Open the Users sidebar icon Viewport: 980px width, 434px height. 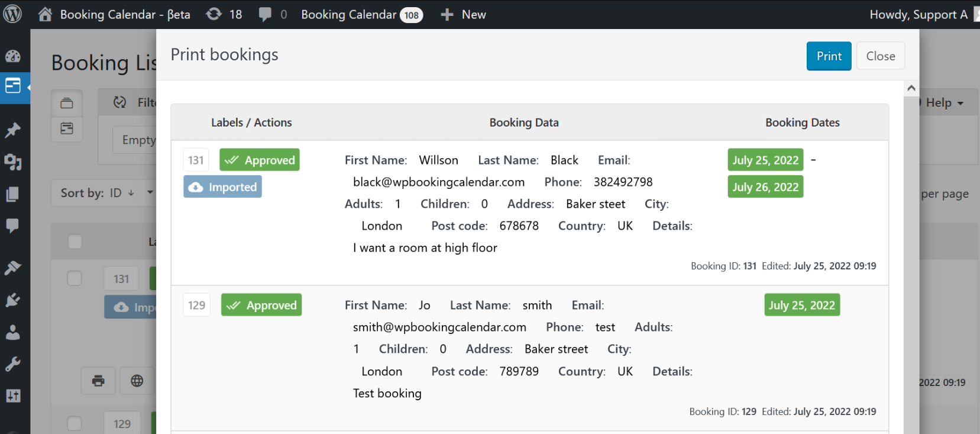point(12,332)
